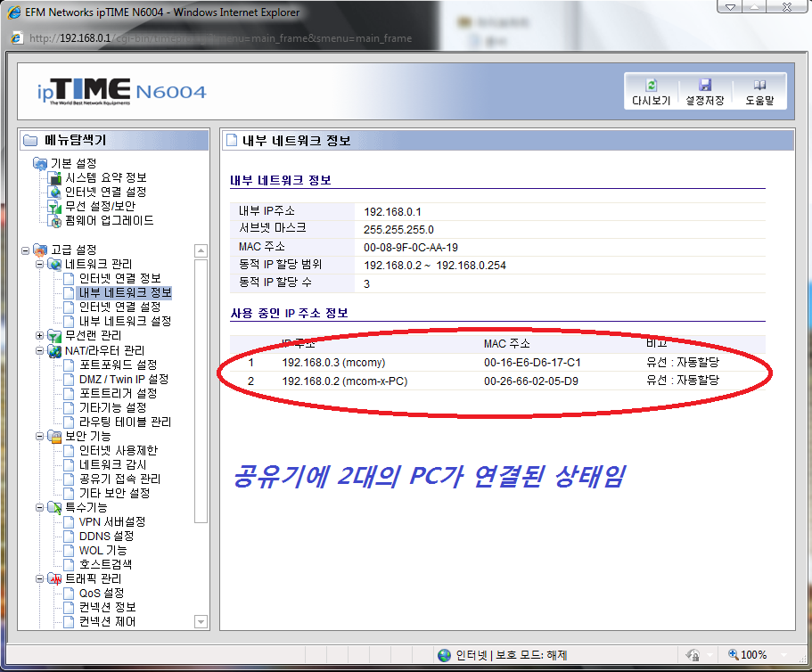The height and width of the screenshot is (672, 812).
Task: Click the Internet Explorer icon in title bar
Action: (x=14, y=12)
